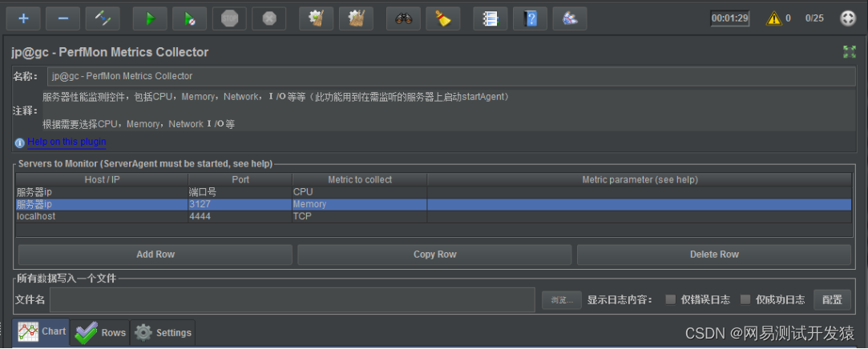Click the Delete Row button
This screenshot has width=868, height=349.
pos(714,255)
